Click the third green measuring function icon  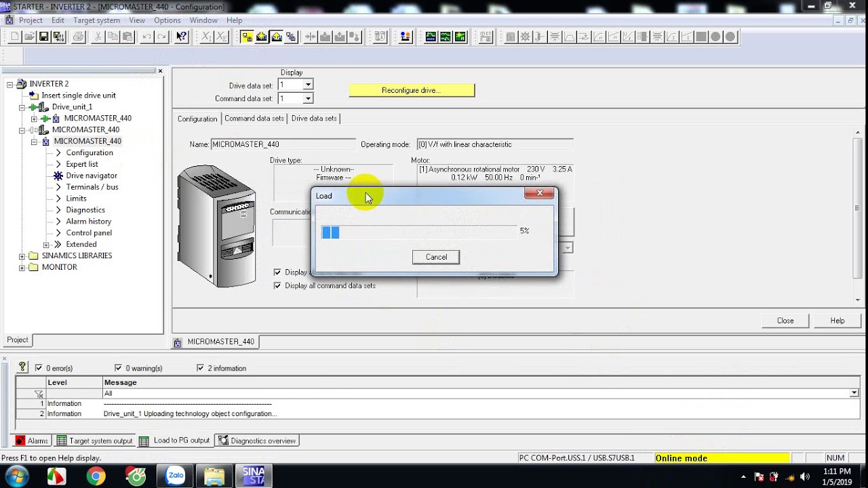460,37
